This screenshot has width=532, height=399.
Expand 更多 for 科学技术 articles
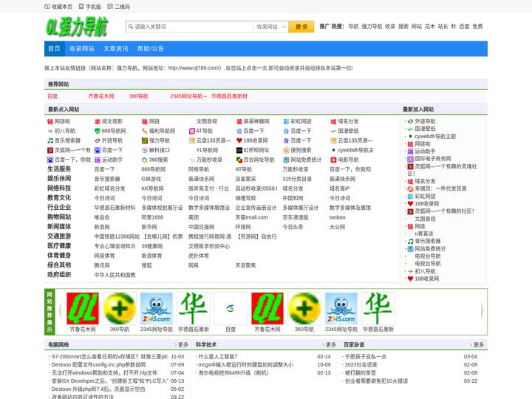pos(329,345)
